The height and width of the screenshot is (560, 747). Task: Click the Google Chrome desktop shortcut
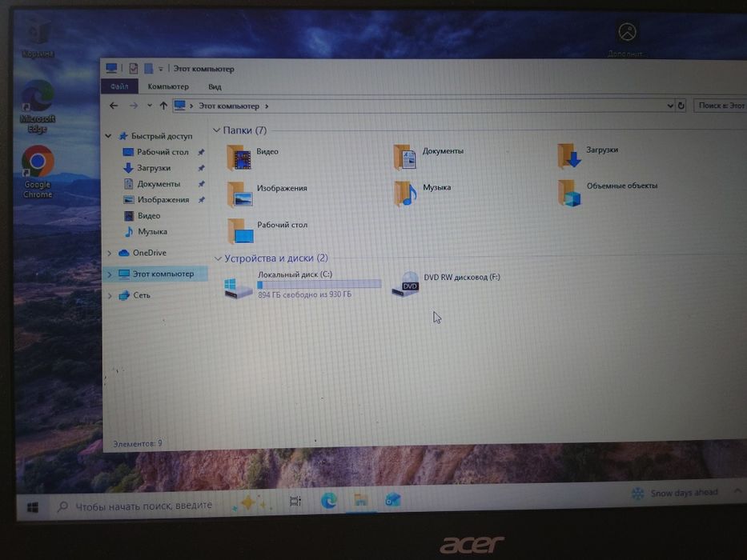[38, 172]
